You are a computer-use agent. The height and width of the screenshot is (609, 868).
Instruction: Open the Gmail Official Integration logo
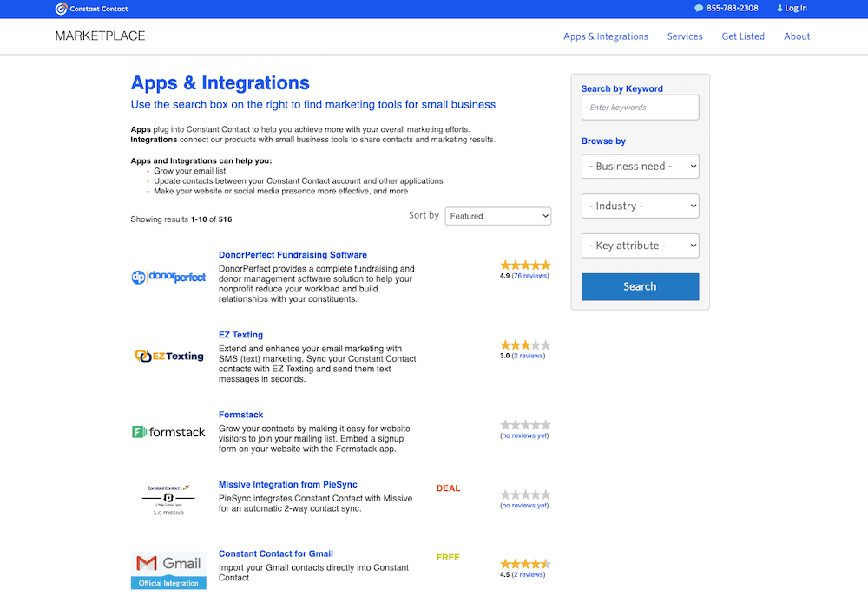click(168, 570)
